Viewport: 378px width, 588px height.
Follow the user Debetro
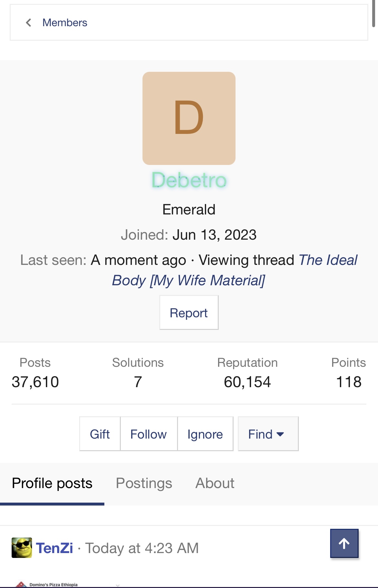(149, 434)
